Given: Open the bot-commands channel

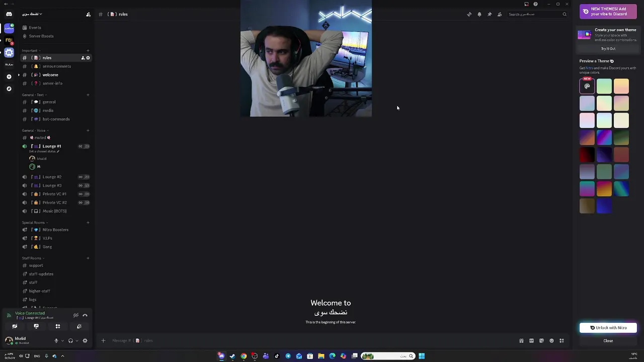Looking at the screenshot, I should pyautogui.click(x=55, y=119).
